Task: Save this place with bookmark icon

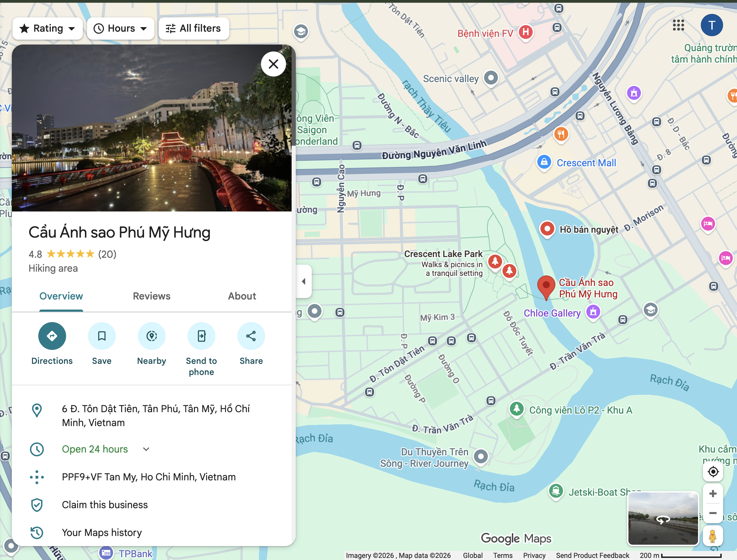Action: pyautogui.click(x=102, y=336)
